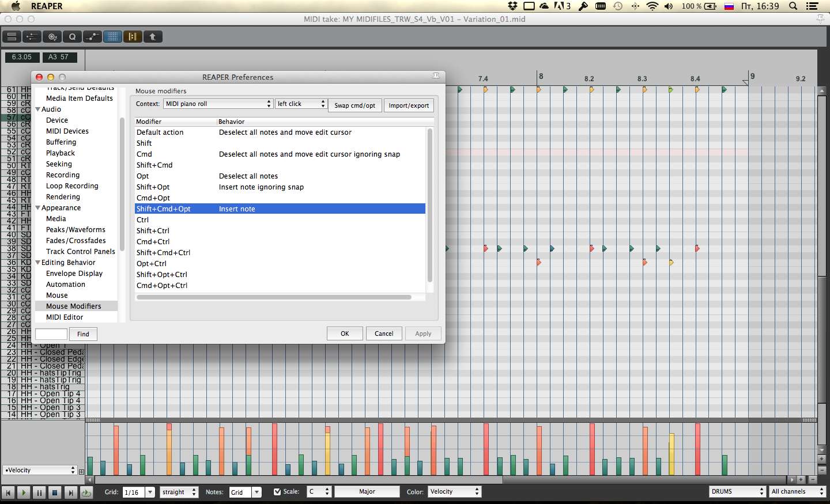Uncheck the Scale checkbox
The width and height of the screenshot is (830, 504).
277,492
